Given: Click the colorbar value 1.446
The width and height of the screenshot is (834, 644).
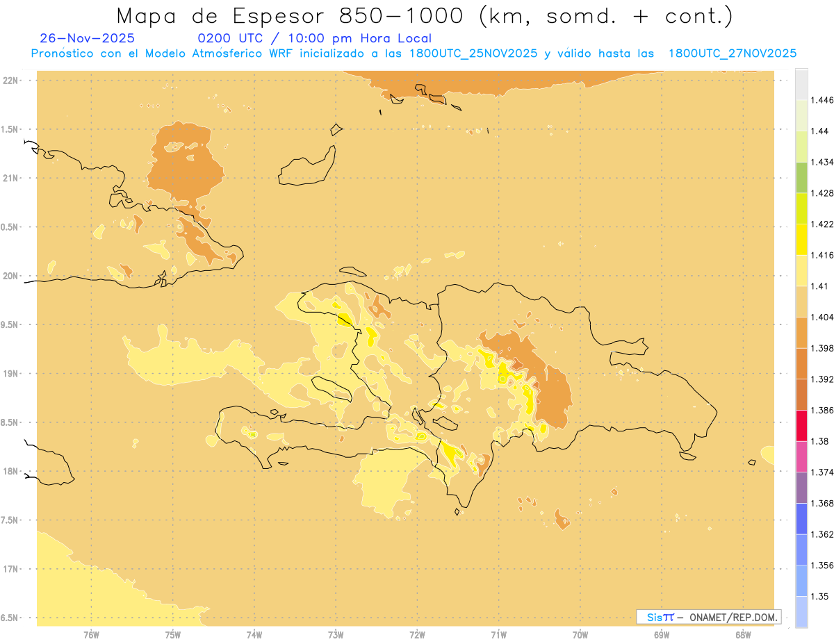Looking at the screenshot, I should tap(822, 100).
